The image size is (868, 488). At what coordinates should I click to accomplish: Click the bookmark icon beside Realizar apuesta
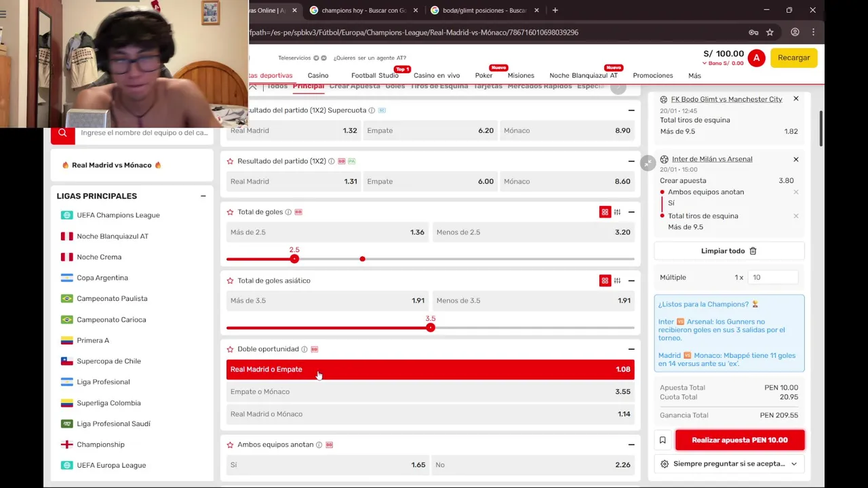pos(663,440)
